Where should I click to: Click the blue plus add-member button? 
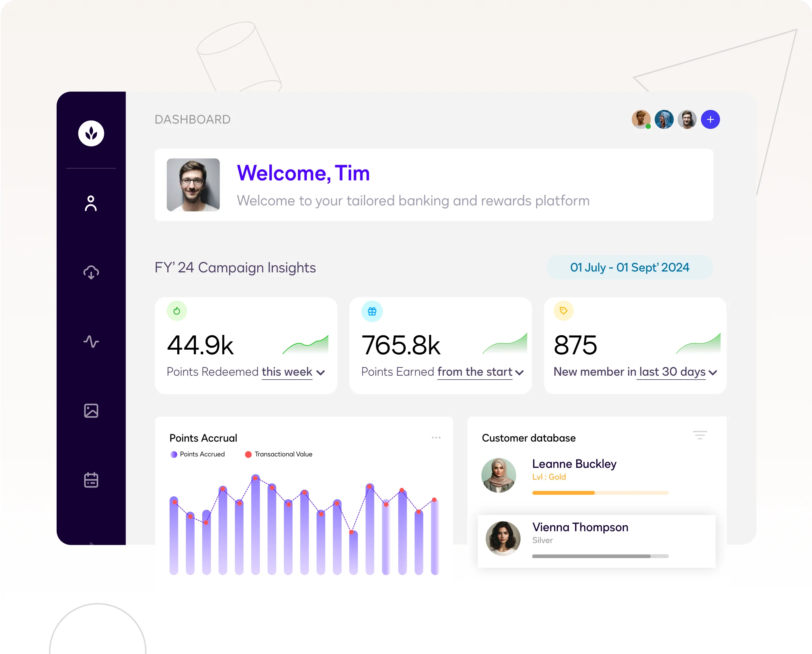[x=710, y=120]
